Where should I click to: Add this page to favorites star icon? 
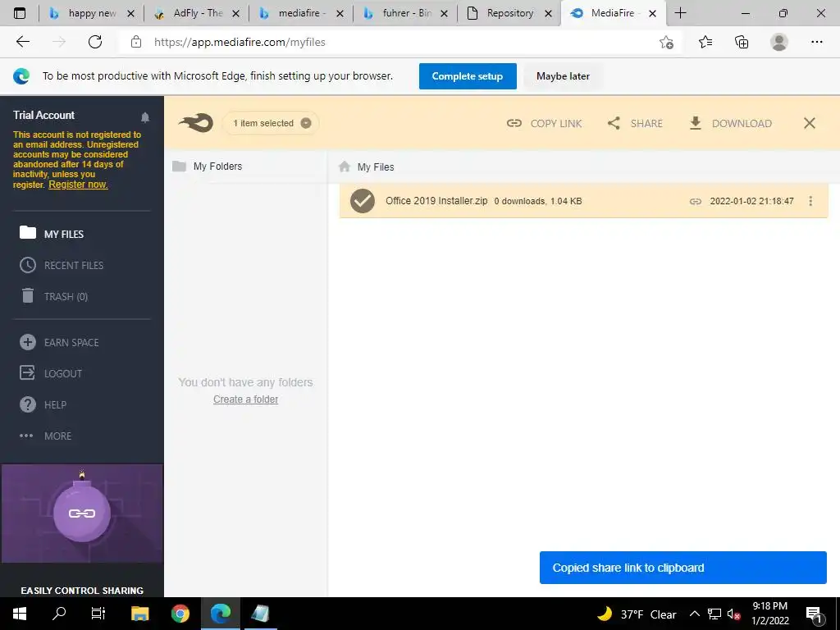666,42
